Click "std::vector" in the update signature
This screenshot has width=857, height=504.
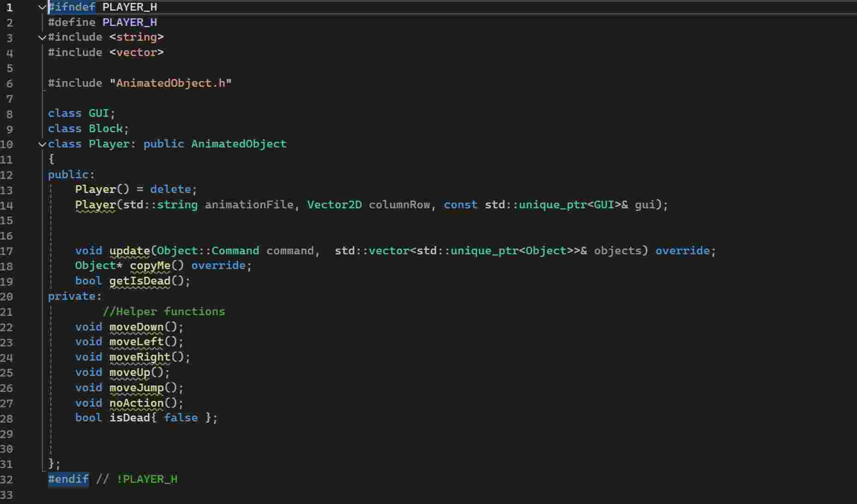pyautogui.click(x=372, y=251)
